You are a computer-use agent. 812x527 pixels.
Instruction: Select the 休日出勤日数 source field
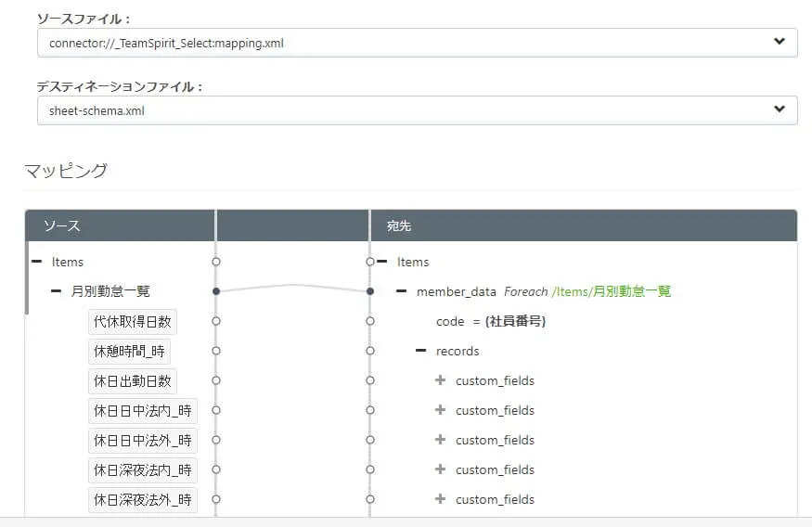coord(133,380)
